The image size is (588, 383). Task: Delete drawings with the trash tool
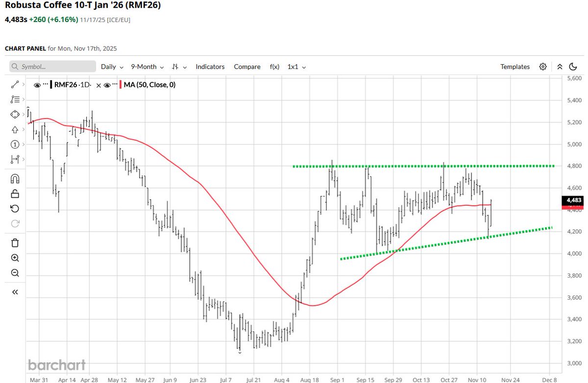click(x=15, y=242)
